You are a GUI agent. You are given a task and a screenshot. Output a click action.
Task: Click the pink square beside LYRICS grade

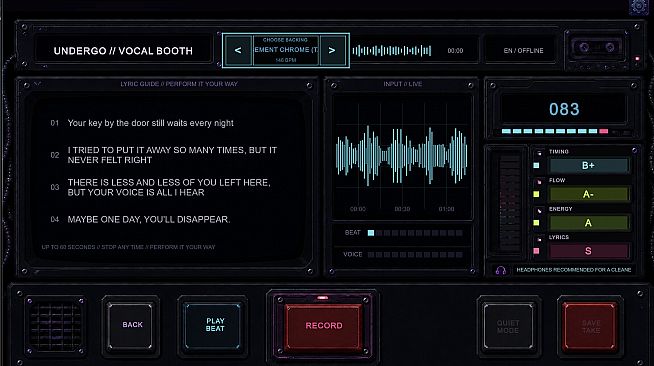[x=536, y=251]
